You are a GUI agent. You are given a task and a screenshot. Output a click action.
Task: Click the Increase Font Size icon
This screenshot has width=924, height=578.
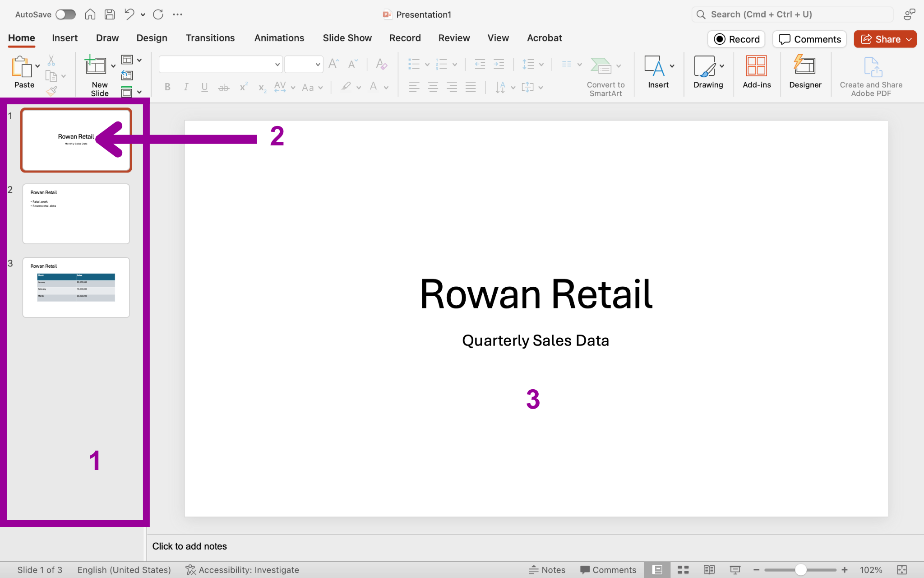tap(334, 64)
